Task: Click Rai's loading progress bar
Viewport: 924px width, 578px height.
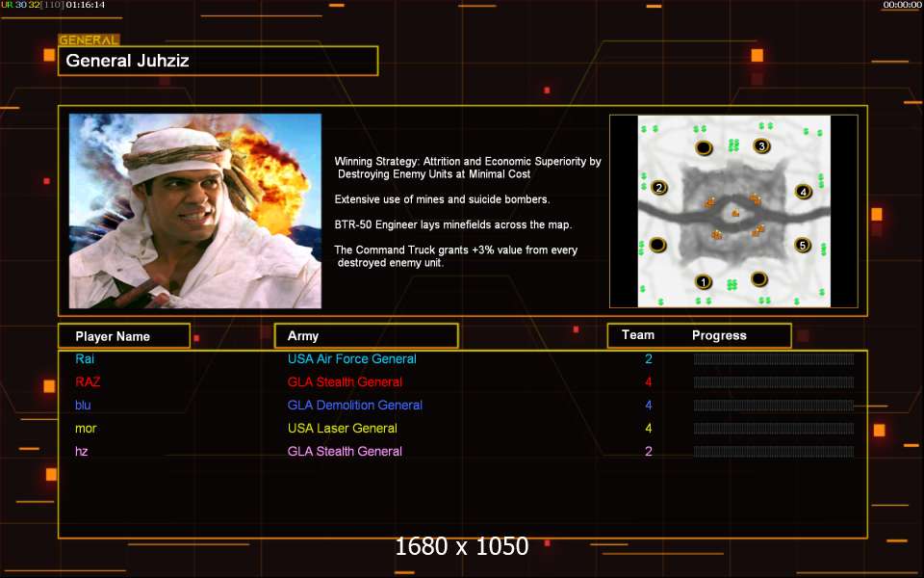Action: (x=774, y=359)
